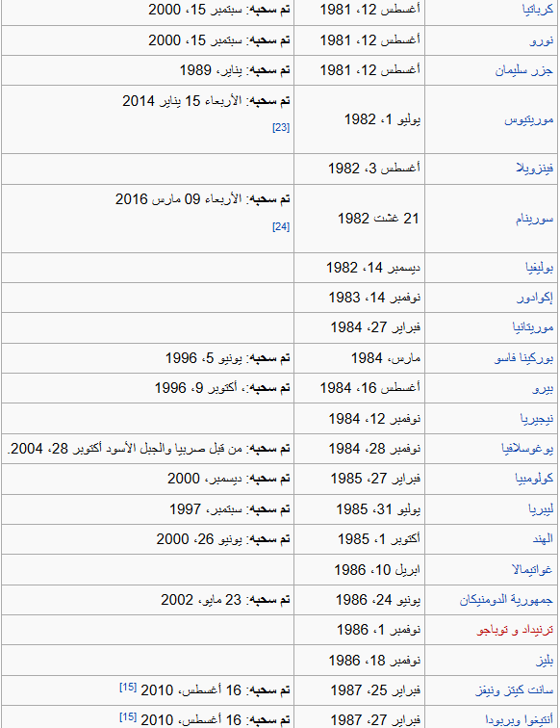Select withdrawal text يونيو 5، 1996
Image resolution: width=560 pixels, height=728 pixels.
pyautogui.click(x=204, y=358)
